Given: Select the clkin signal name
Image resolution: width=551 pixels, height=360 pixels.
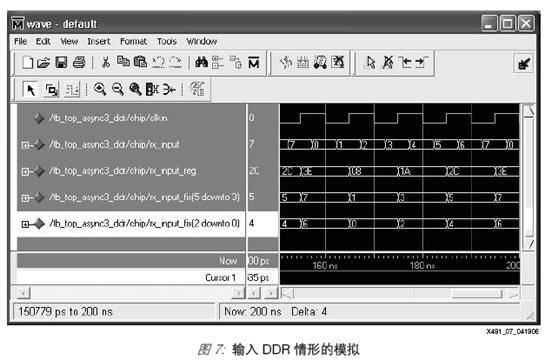Looking at the screenshot, I should pos(108,118).
